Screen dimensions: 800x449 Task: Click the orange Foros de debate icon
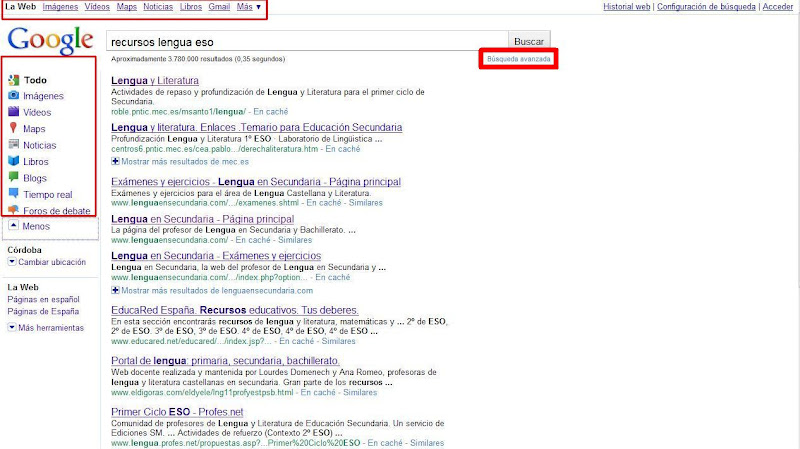click(14, 210)
